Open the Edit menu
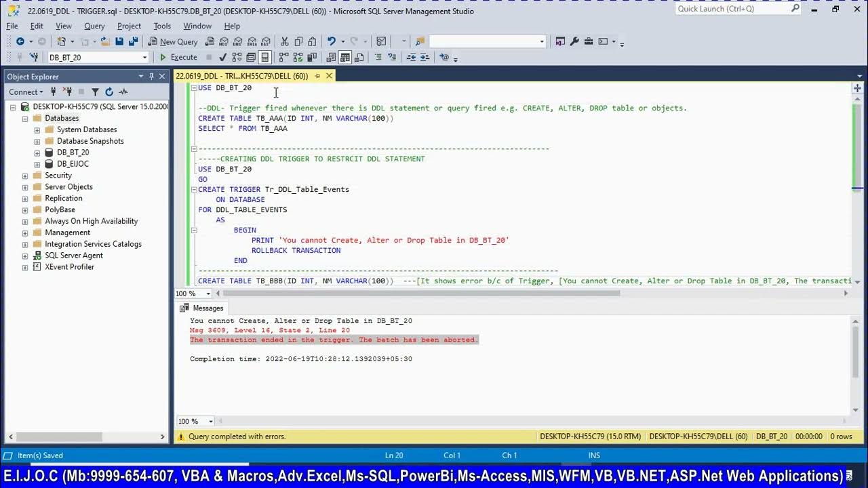 click(x=37, y=26)
